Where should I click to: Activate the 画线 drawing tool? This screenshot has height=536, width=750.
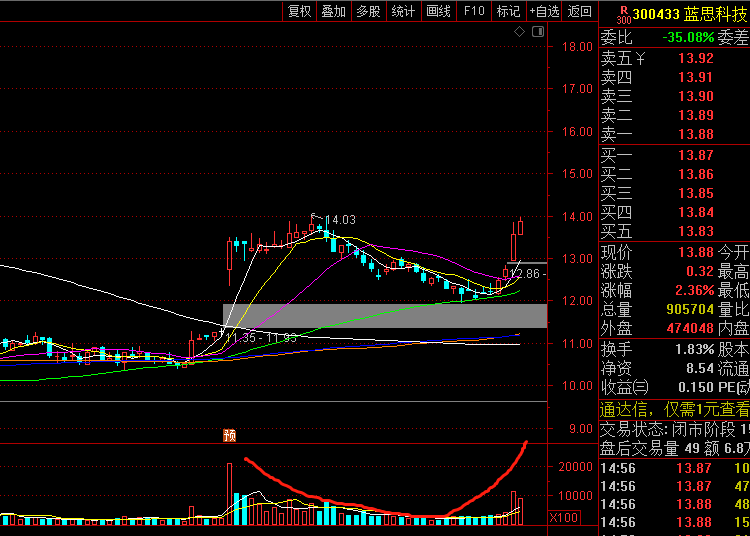pos(438,11)
